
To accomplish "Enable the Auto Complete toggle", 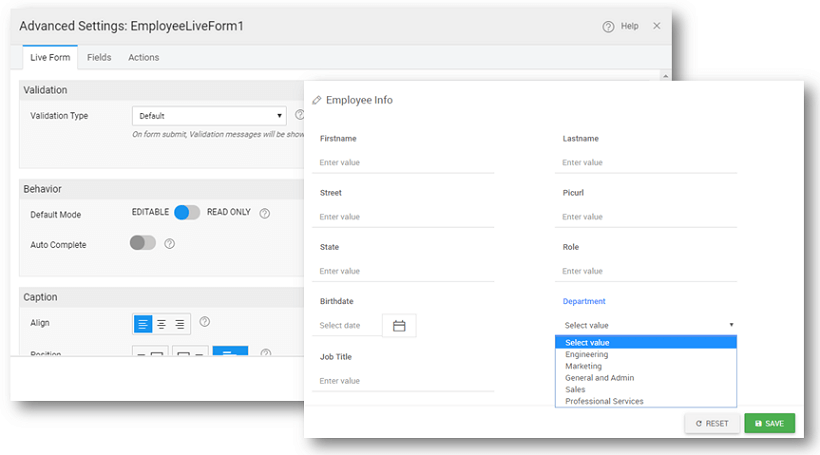I will (x=143, y=243).
